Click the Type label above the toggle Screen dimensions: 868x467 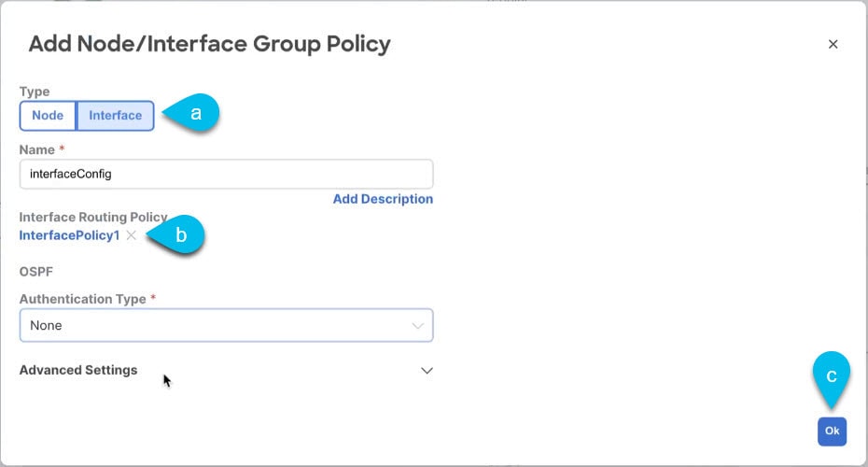(35, 92)
